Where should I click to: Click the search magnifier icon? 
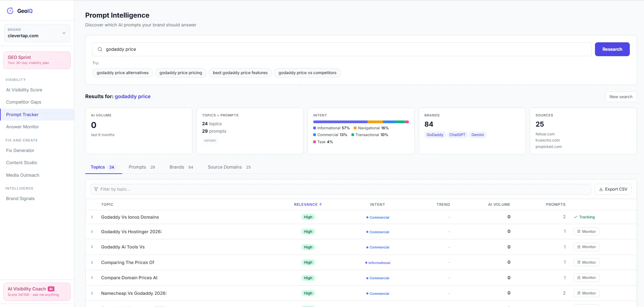coord(100,49)
